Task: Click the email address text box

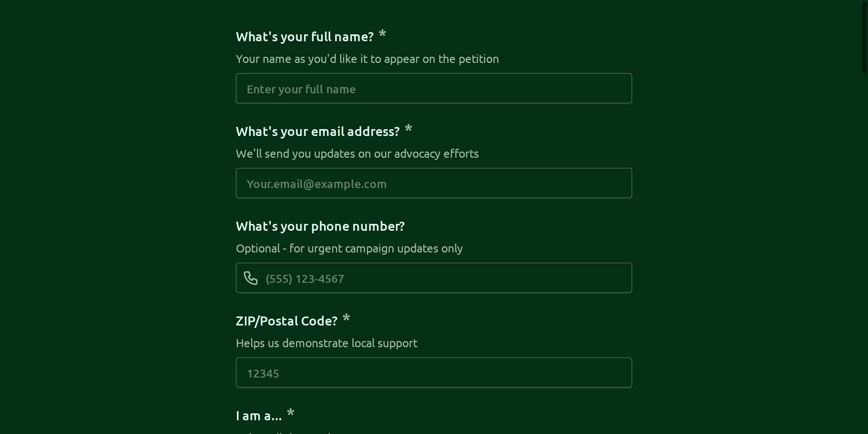Action: coord(434,183)
